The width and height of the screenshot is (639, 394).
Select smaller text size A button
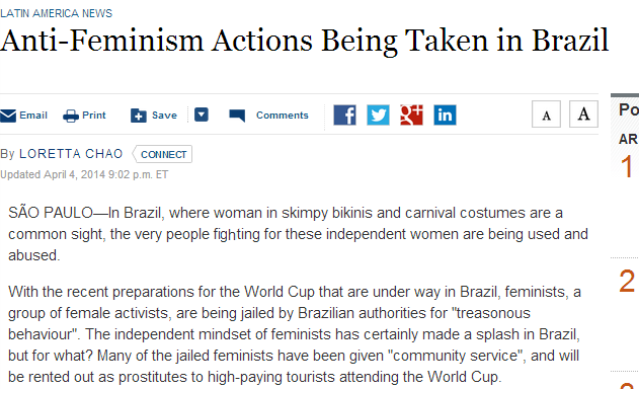546,114
